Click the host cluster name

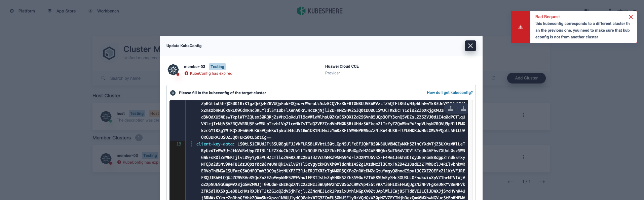pyautogui.click(x=121, y=113)
